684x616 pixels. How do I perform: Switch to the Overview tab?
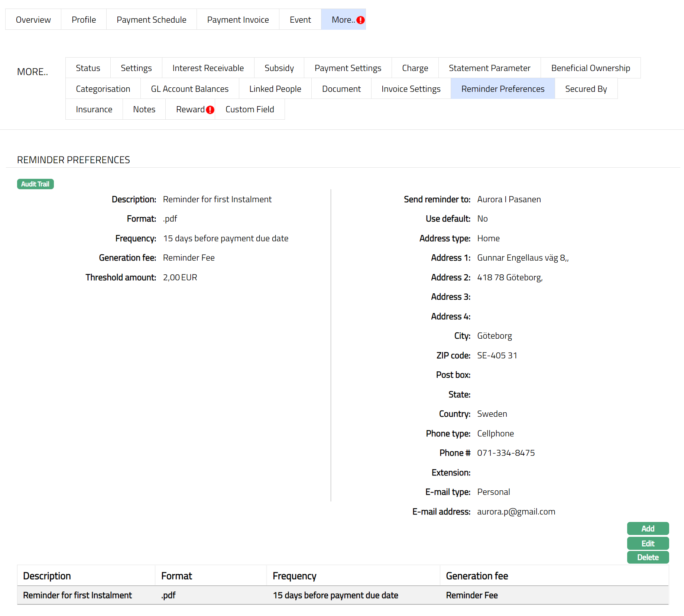pyautogui.click(x=33, y=20)
